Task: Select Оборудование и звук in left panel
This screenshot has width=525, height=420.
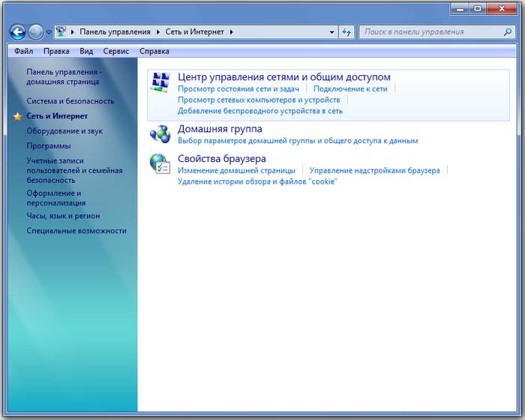Action: pyautogui.click(x=64, y=130)
